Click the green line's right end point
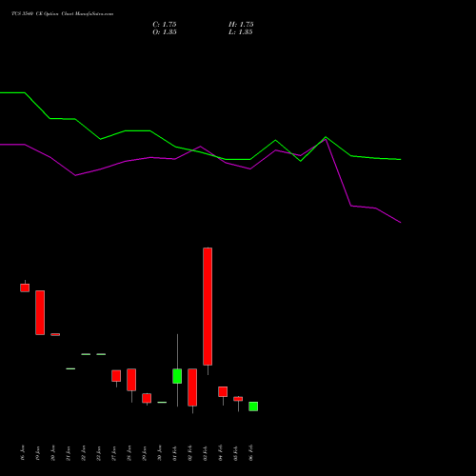Screen dimensions: 476x476 (x=401, y=159)
